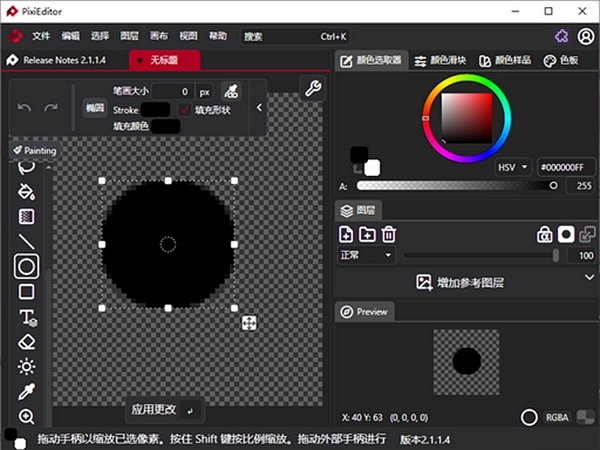The width and height of the screenshot is (600, 450).
Task: Create a new folder in layers
Action: click(367, 234)
